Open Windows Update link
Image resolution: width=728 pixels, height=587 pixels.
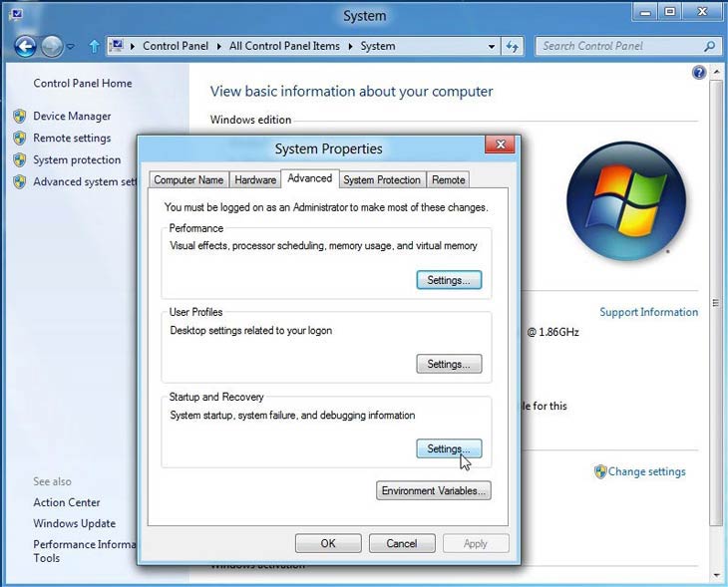click(74, 523)
